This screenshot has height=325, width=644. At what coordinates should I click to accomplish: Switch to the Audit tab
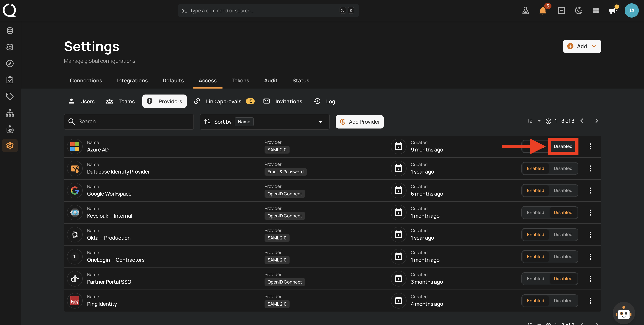[271, 81]
